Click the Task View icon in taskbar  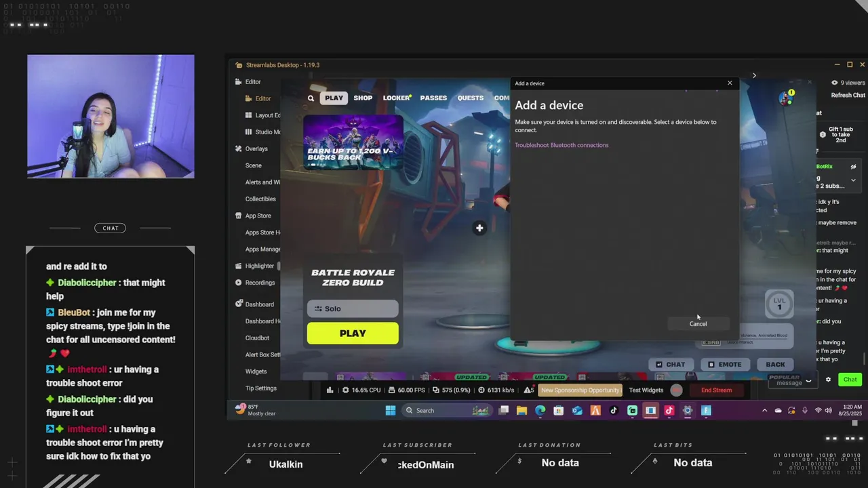503,410
